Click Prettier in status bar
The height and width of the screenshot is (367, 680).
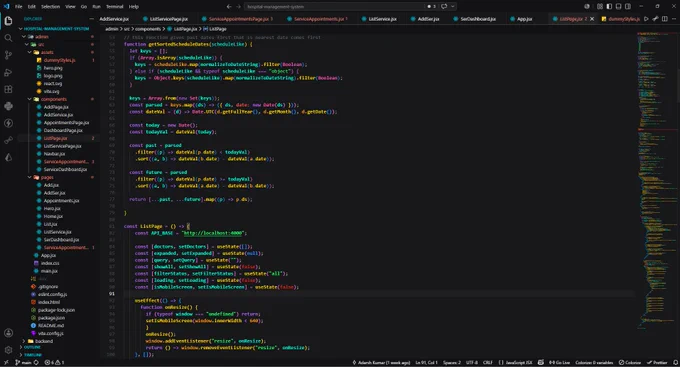point(657,363)
